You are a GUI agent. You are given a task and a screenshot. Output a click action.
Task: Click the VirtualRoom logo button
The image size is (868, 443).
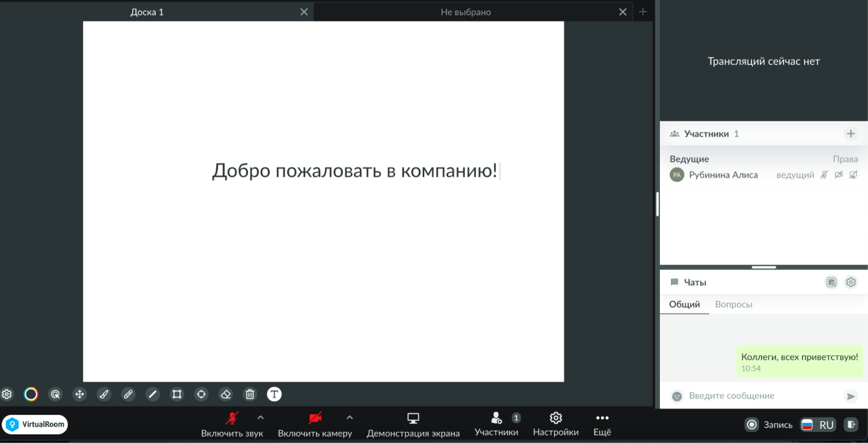pos(35,424)
